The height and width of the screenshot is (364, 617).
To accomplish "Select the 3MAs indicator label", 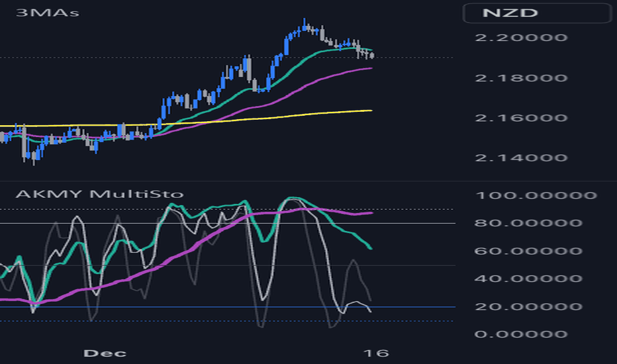I will (48, 13).
